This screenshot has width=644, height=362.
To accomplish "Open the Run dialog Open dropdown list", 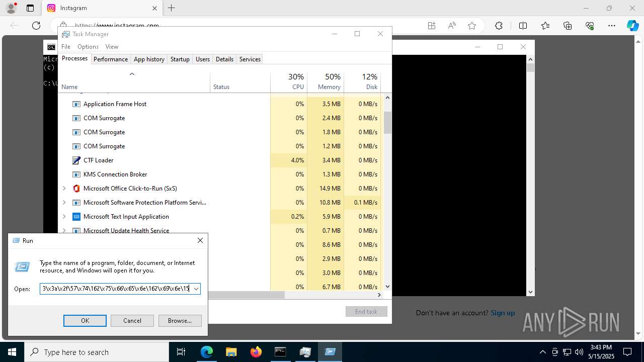I will tap(196, 289).
